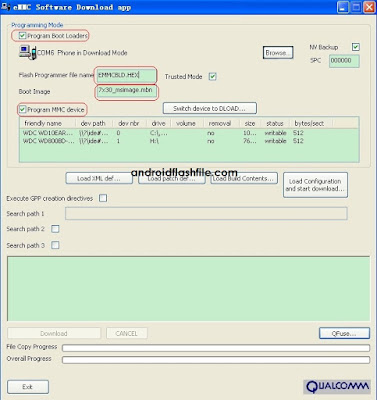Image resolution: width=377 pixels, height=400 pixels.
Task: Click the dev nbr column header
Action: 129,123
